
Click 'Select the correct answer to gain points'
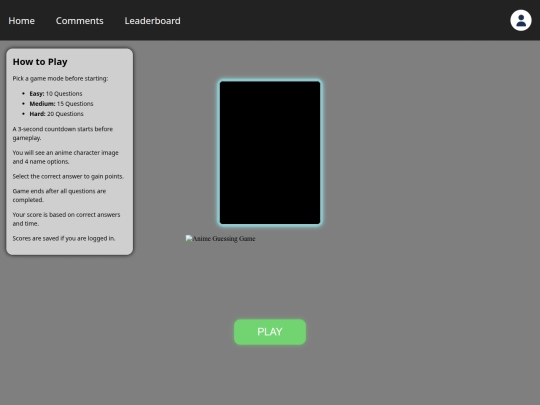click(x=68, y=176)
